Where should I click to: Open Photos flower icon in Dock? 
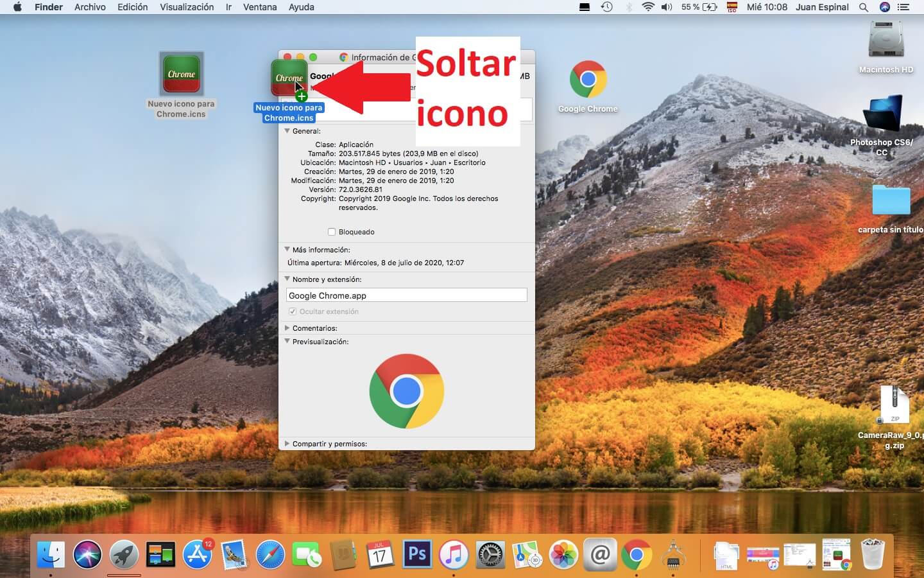563,554
